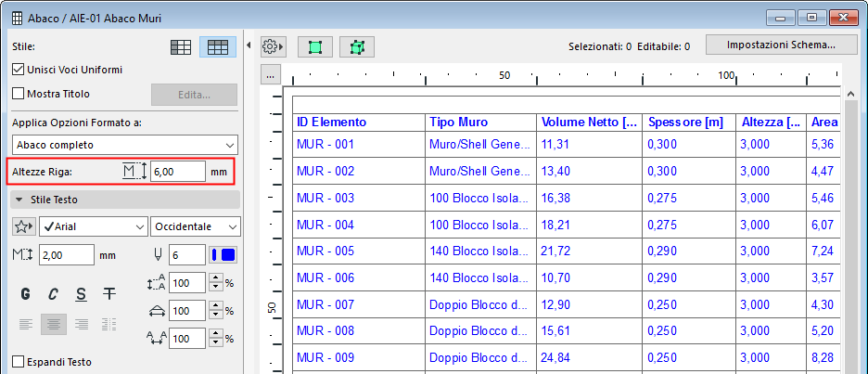
Task: Select ID Elemento column header
Action: tap(359, 123)
